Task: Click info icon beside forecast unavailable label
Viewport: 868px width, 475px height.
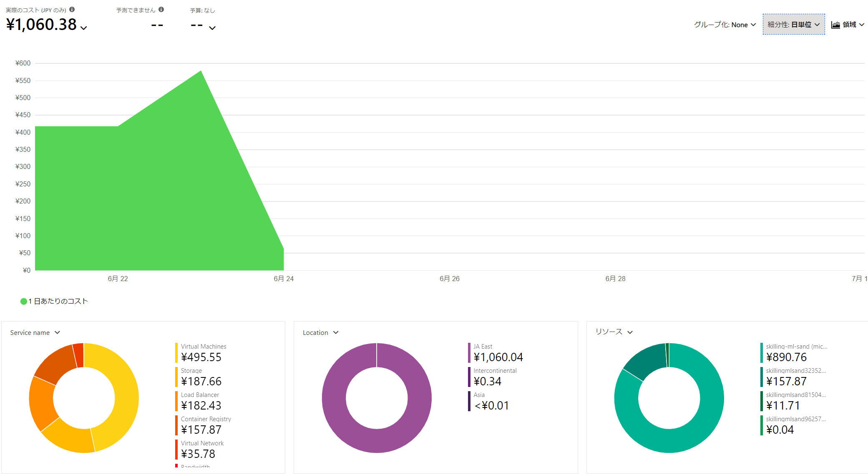Action: pyautogui.click(x=161, y=10)
